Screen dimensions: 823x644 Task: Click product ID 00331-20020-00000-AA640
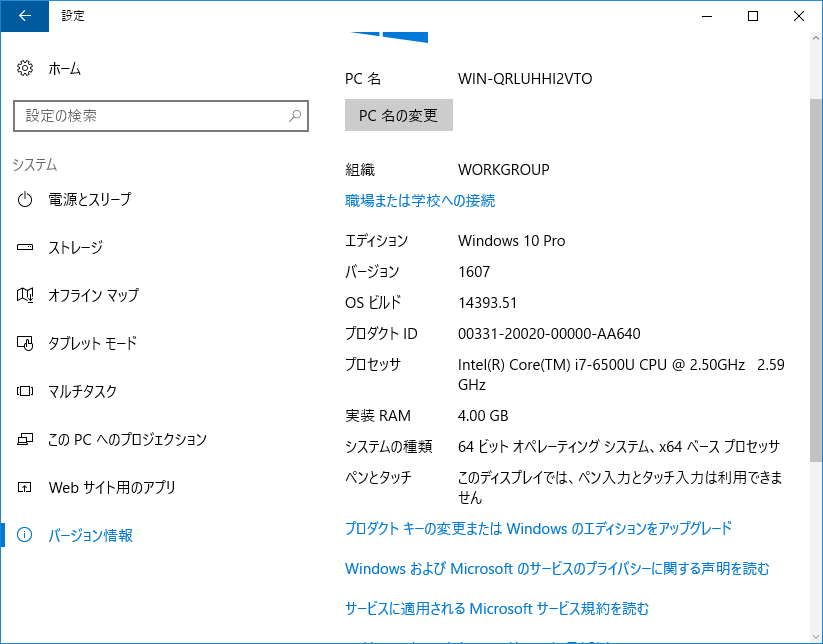[549, 333]
